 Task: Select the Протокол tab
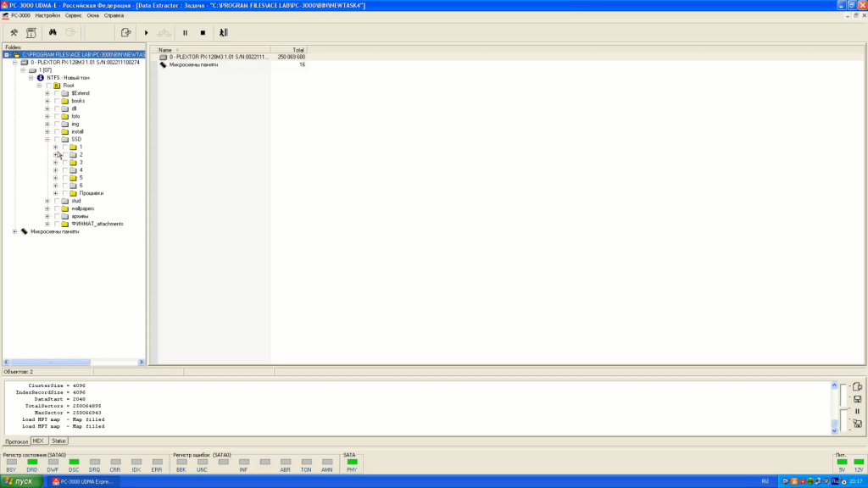click(17, 441)
